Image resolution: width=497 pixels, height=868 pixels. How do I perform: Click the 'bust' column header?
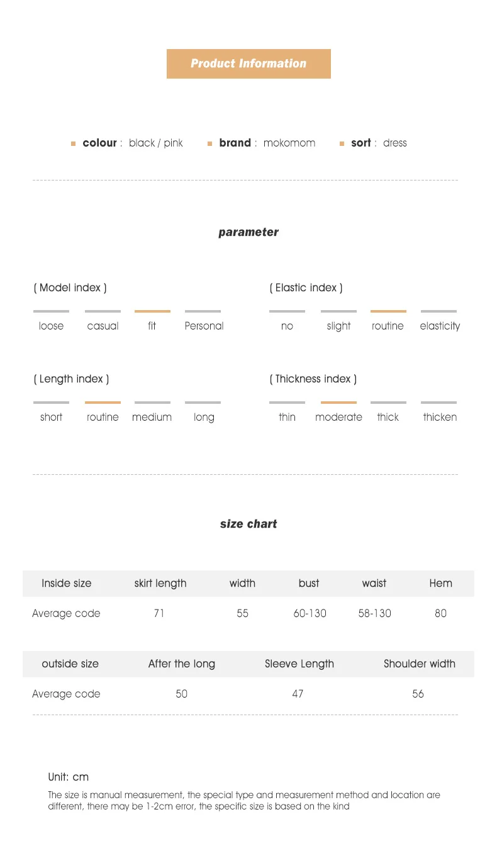pos(309,583)
